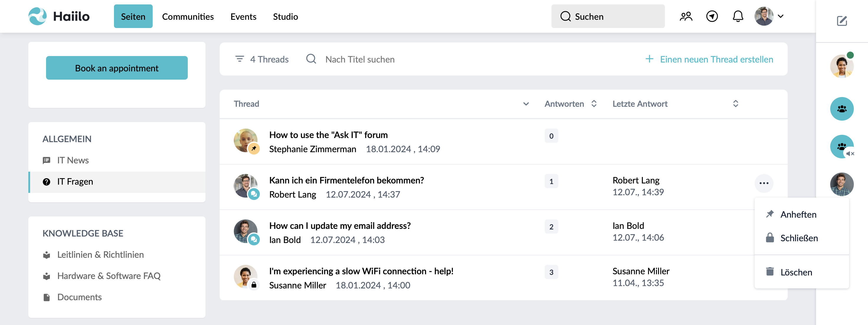Sort by Antworten column arrows
This screenshot has height=325, width=868.
[x=594, y=104]
